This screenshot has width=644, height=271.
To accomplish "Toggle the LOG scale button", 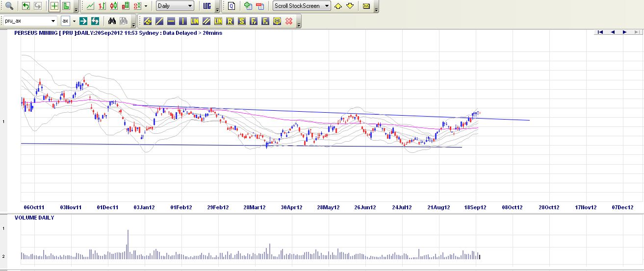I will click(x=207, y=6).
